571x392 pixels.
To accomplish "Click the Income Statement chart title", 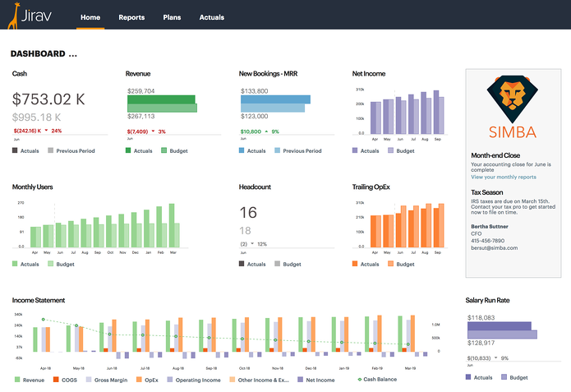I will (39, 300).
